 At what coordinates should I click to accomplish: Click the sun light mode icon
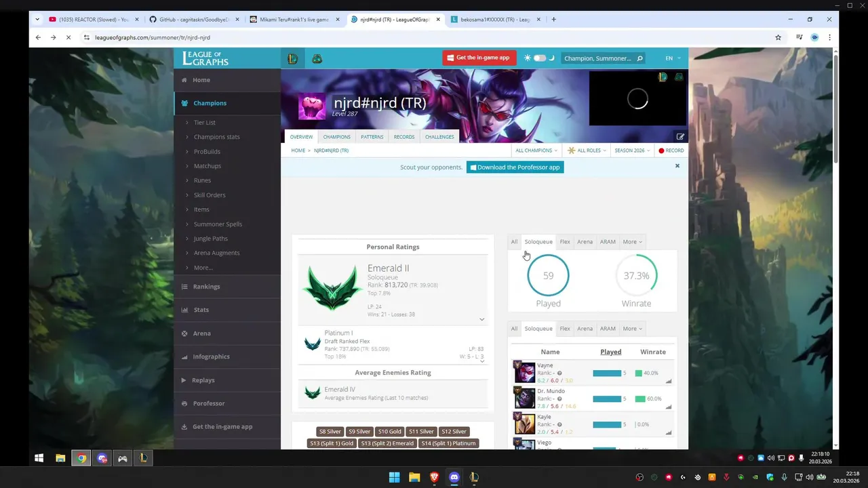[x=528, y=58]
